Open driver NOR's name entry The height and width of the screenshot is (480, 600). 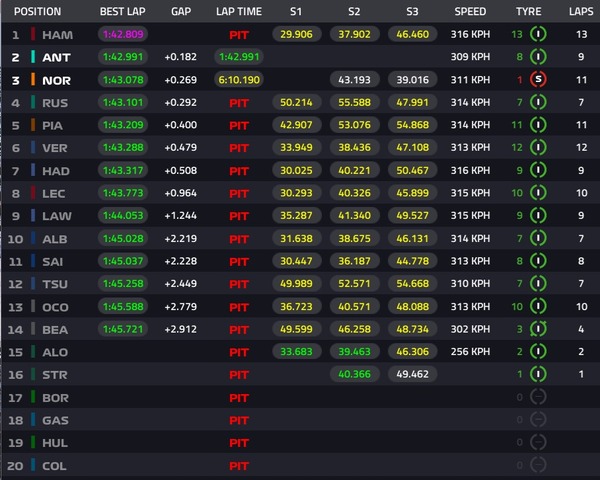(x=56, y=79)
